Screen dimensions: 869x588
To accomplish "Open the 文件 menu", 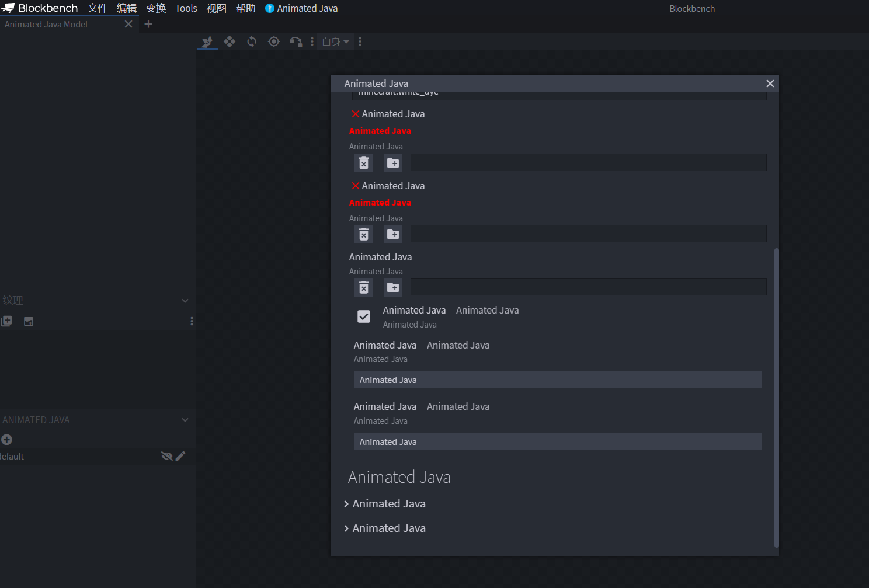I will [x=98, y=8].
